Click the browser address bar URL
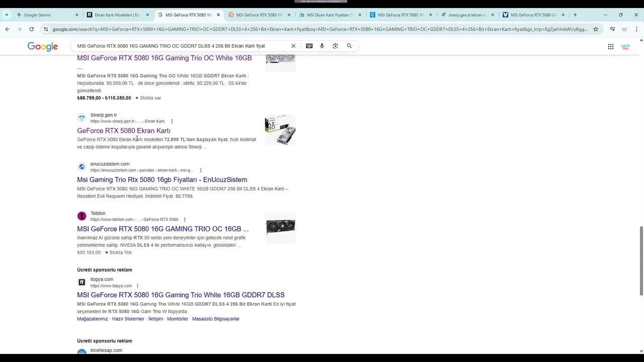Image resolution: width=644 pixels, height=362 pixels. 319,29
